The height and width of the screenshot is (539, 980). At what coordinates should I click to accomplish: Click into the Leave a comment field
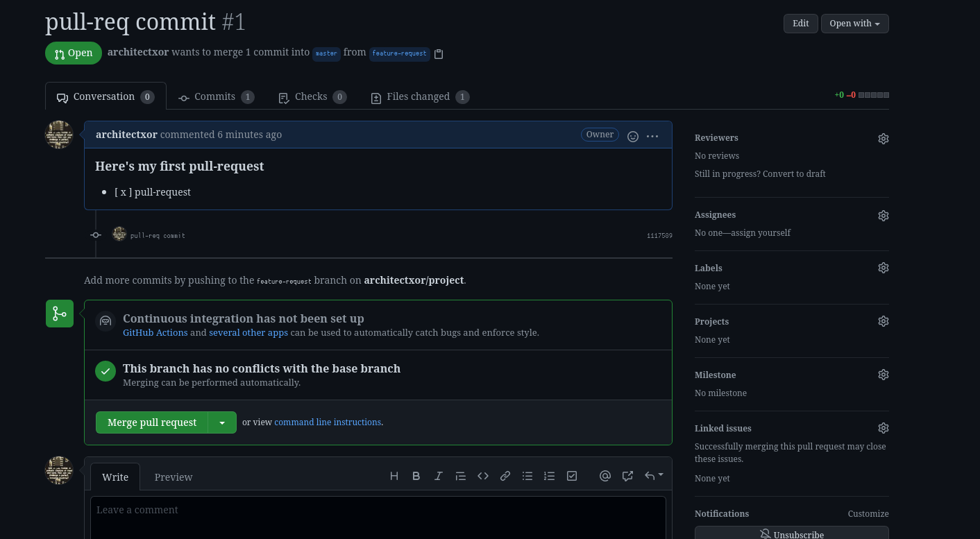pyautogui.click(x=378, y=517)
